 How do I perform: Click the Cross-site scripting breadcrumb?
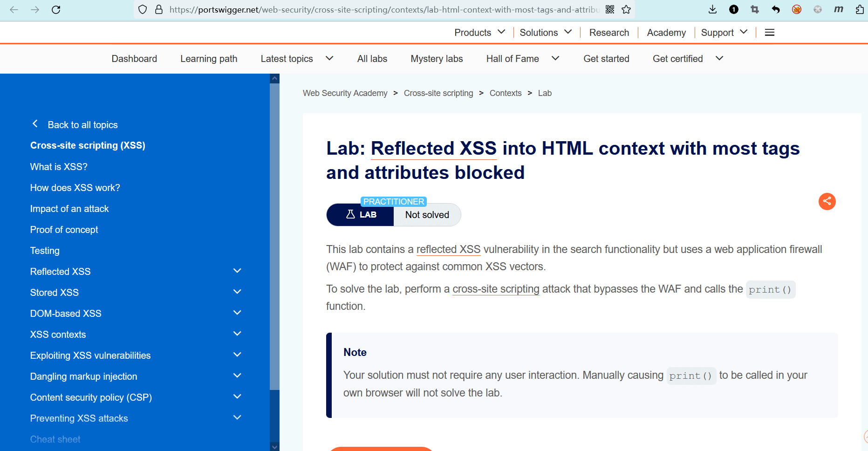(438, 93)
